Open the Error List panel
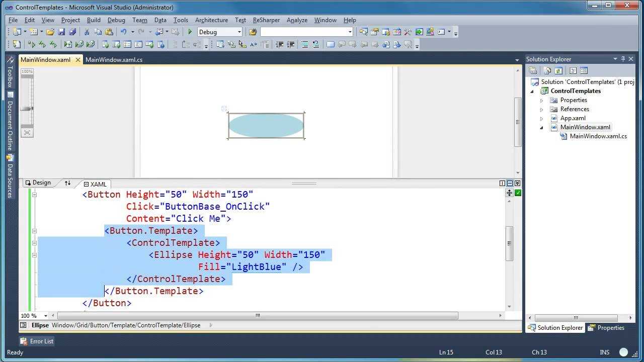Viewport: 644px width, 362px height. click(x=37, y=341)
